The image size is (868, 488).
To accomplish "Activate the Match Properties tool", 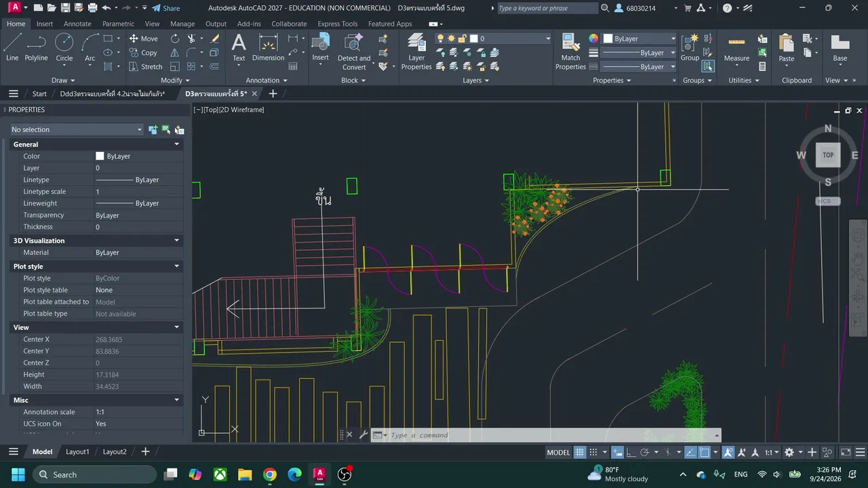I will pos(570,52).
